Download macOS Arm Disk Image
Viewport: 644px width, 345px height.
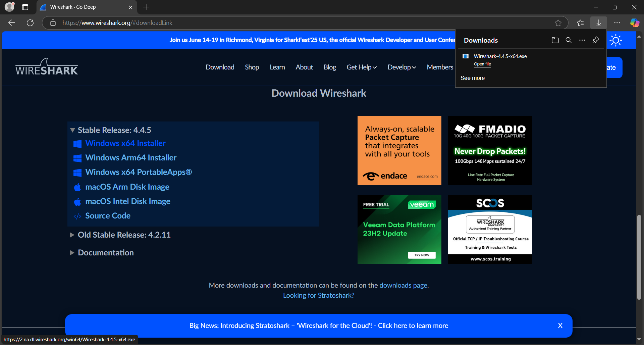[127, 187]
